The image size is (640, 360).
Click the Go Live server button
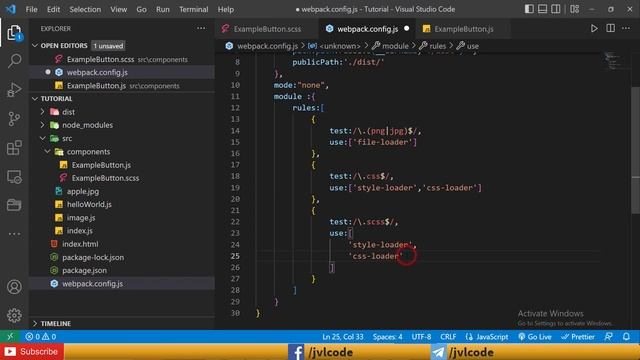[535, 337]
